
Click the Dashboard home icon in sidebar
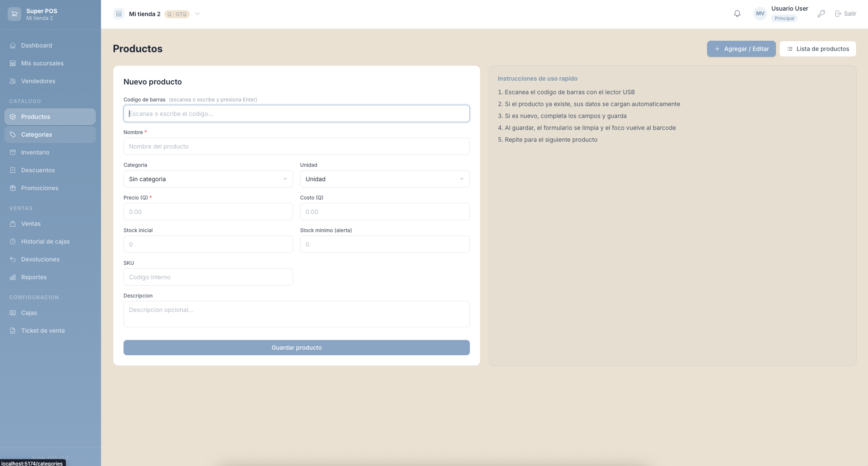point(13,45)
